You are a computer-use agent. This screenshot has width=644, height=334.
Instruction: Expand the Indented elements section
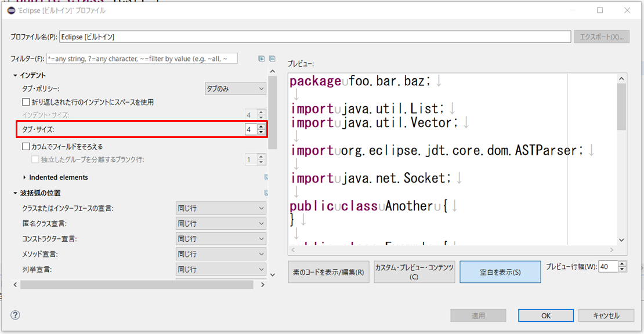click(x=24, y=177)
